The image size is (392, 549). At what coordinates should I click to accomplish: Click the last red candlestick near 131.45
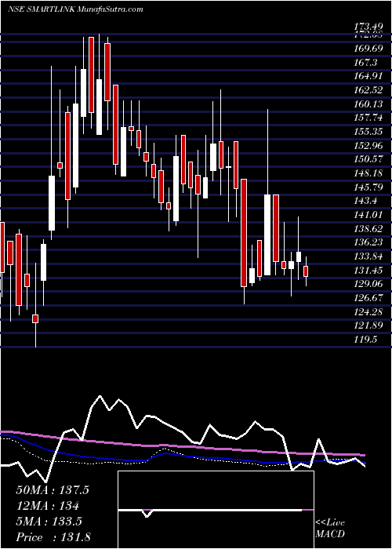click(x=306, y=271)
